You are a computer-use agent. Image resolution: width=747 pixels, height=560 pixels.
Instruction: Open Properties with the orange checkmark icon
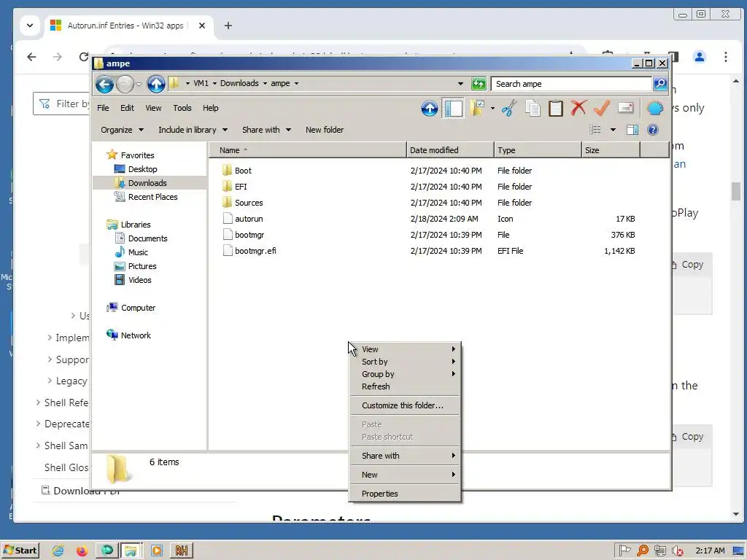pos(602,108)
